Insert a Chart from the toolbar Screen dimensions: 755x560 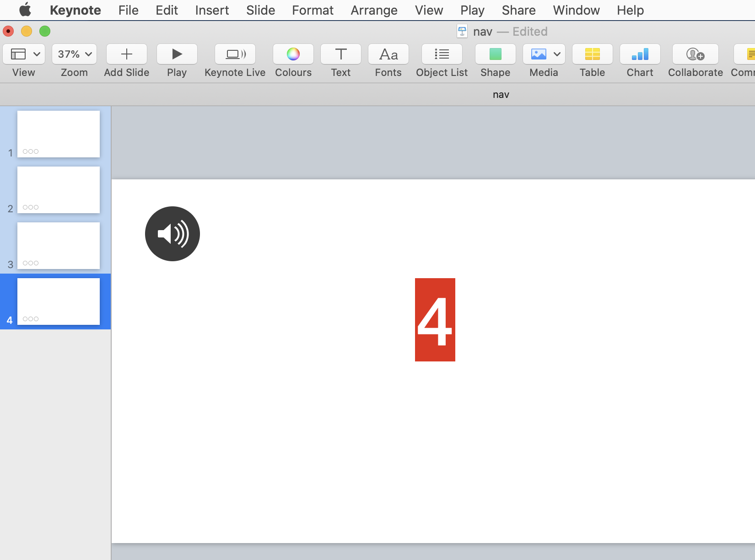point(640,54)
